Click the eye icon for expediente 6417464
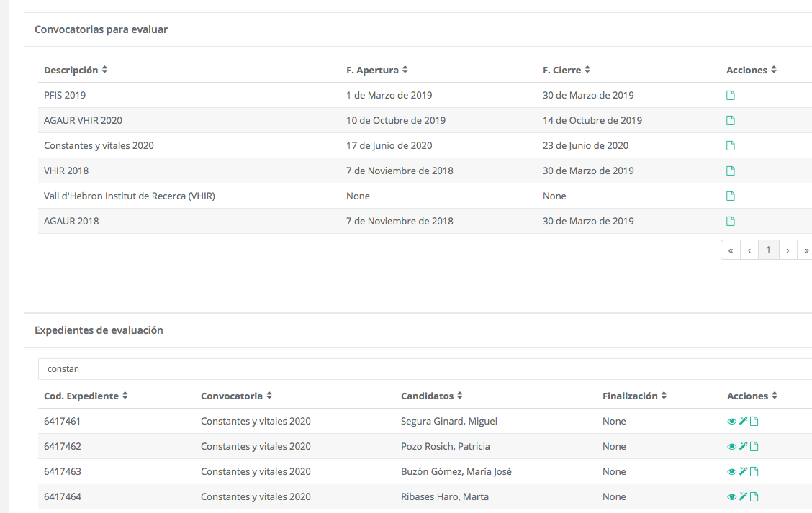Viewport: 812px width, 513px height. click(732, 497)
